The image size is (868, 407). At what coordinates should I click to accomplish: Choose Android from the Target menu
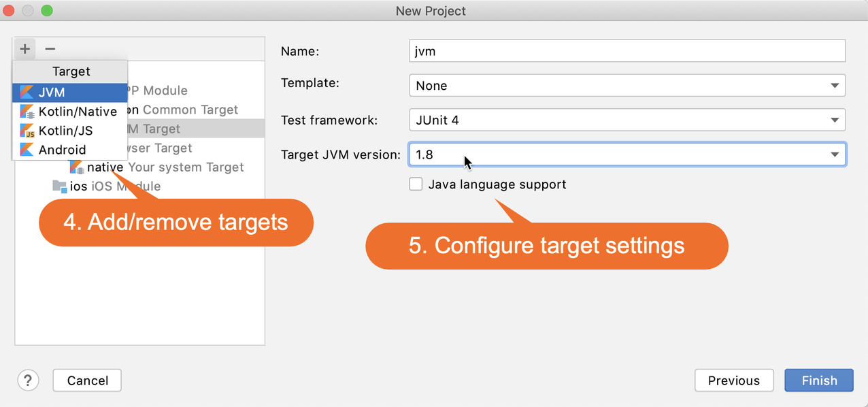(x=63, y=150)
